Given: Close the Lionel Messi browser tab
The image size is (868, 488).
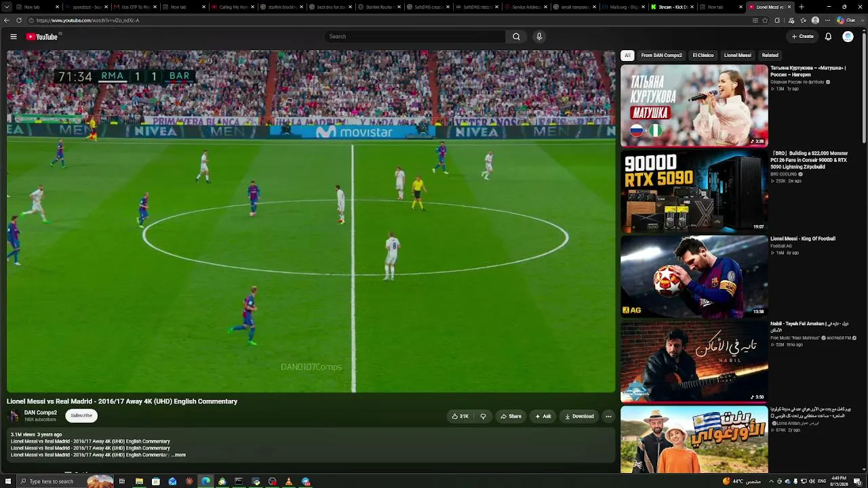Looking at the screenshot, I should tap(789, 7).
